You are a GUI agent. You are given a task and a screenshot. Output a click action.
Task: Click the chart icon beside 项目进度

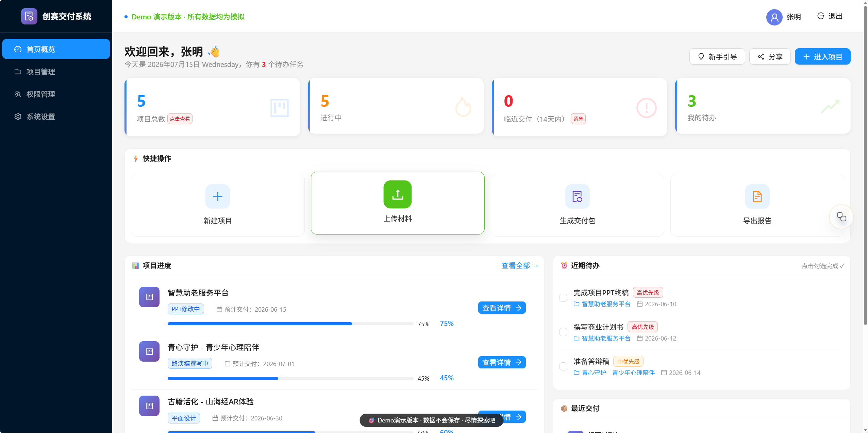point(136,265)
